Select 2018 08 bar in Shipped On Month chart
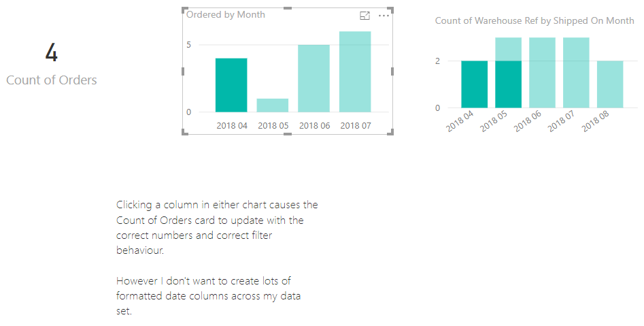Screen dimensions: 644x326 pos(610,84)
